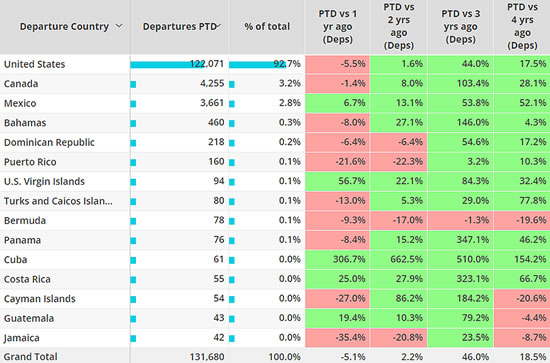Click the Bahamas small bar marker
Screen dimensions: 550x363
(x=133, y=123)
